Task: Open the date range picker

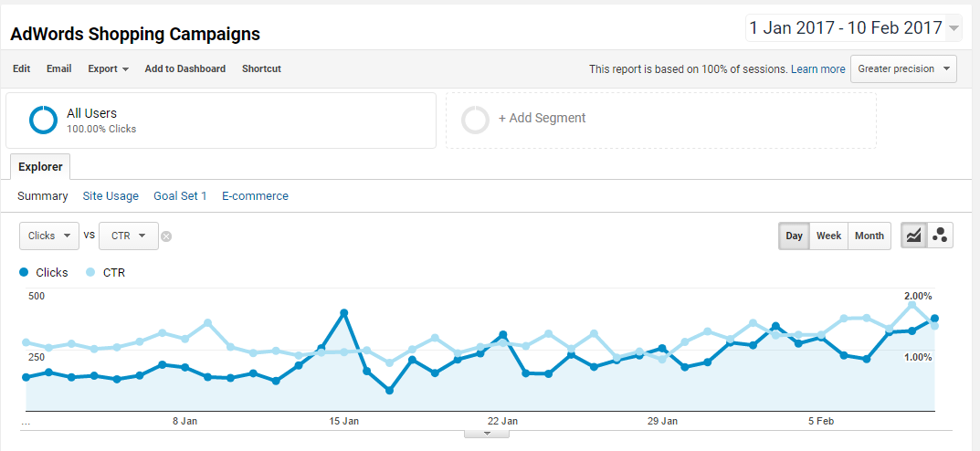Action: [x=854, y=28]
